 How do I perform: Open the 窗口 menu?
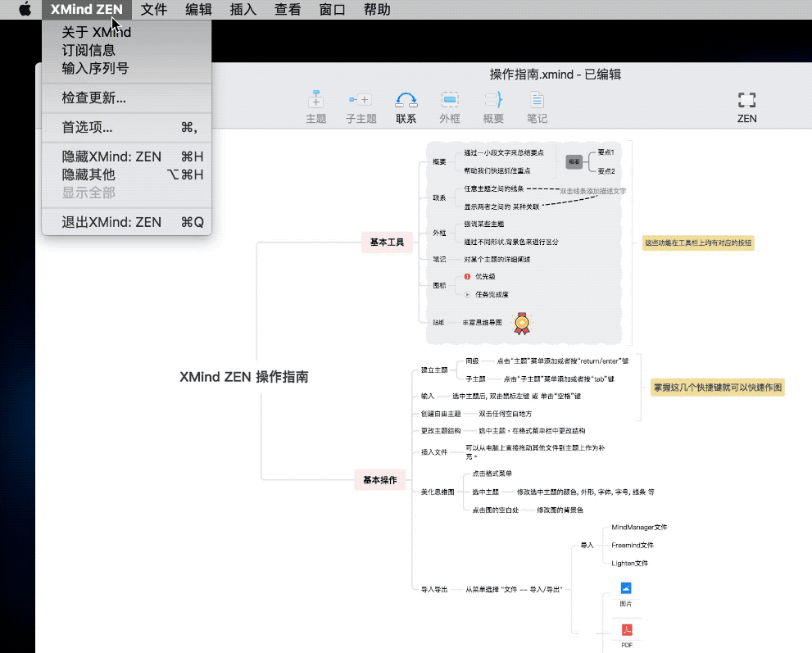coord(332,9)
